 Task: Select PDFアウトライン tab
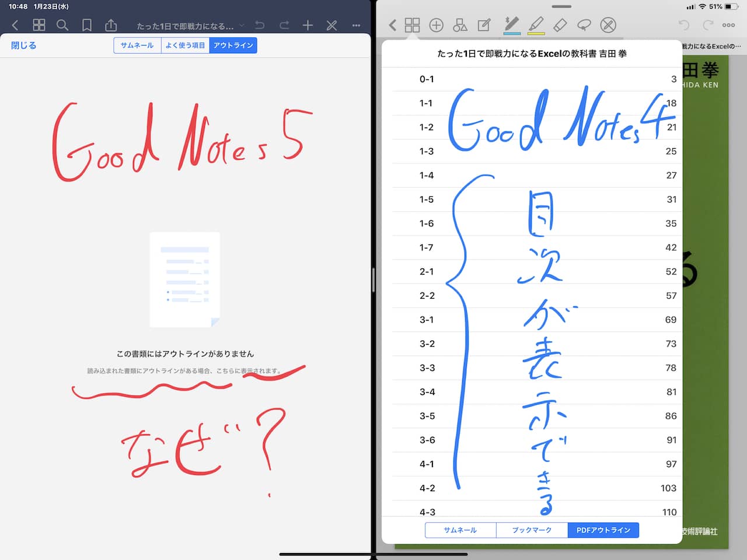603,530
